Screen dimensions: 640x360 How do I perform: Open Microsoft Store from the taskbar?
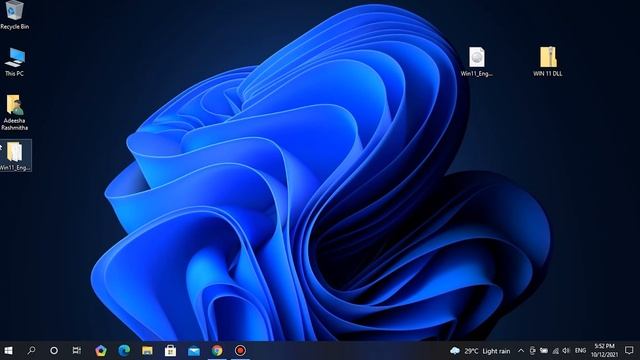[x=171, y=351]
